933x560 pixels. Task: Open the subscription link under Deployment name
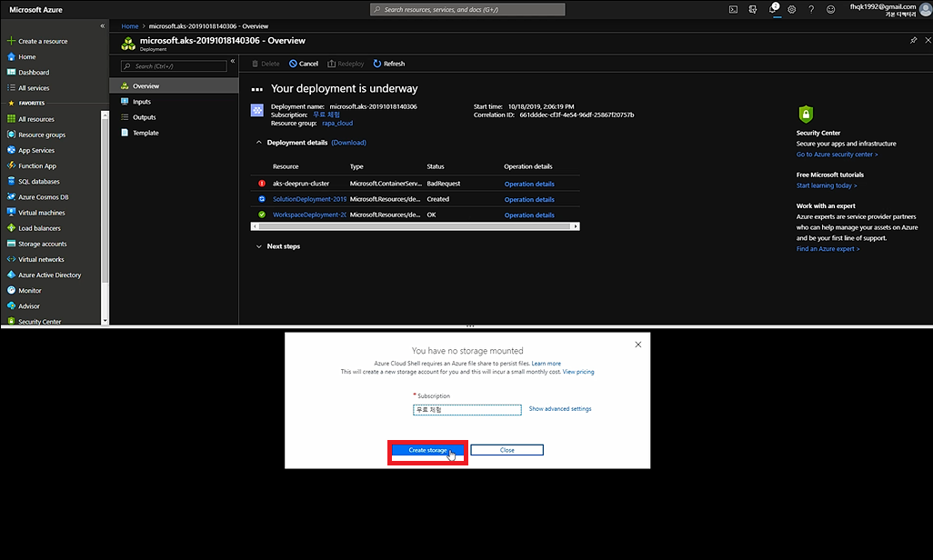pos(326,115)
